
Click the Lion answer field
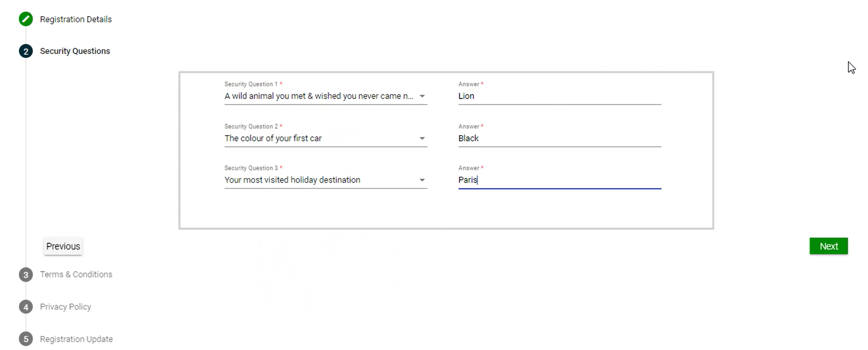(x=559, y=96)
